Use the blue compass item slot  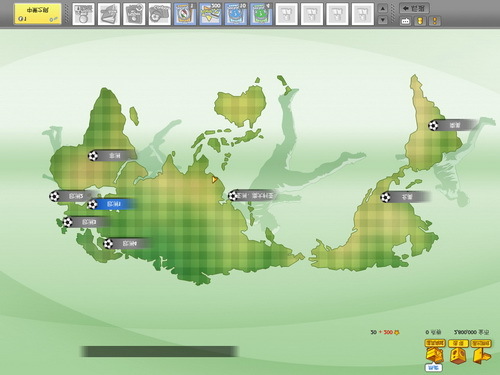185,14
